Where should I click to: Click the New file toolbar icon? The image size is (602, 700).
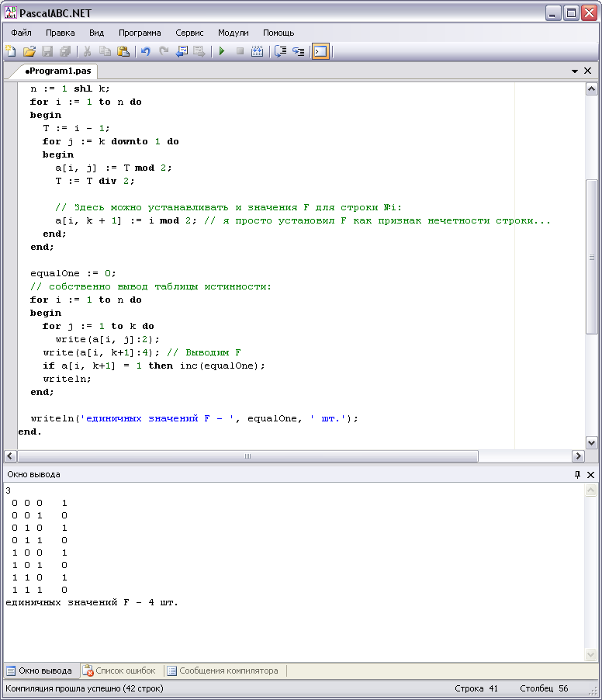11,52
